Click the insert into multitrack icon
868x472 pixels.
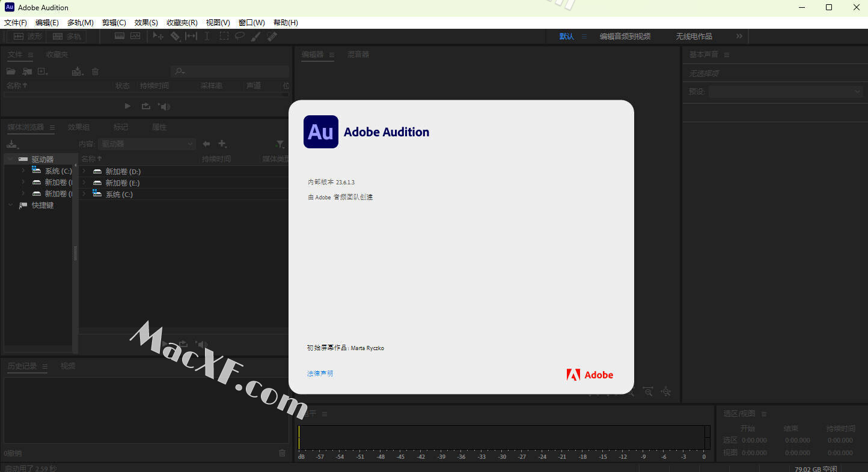(x=78, y=71)
